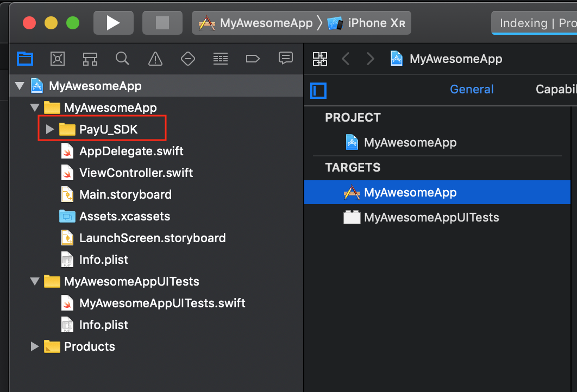This screenshot has height=392, width=577.
Task: Select the root MyAwesomeApp project item
Action: click(156, 86)
